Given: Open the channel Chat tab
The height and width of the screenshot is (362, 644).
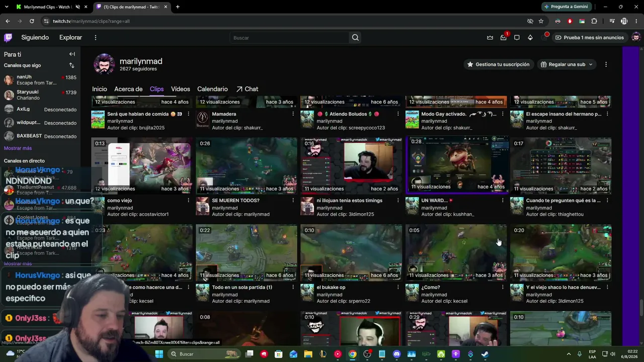Looking at the screenshot, I should coord(247,89).
